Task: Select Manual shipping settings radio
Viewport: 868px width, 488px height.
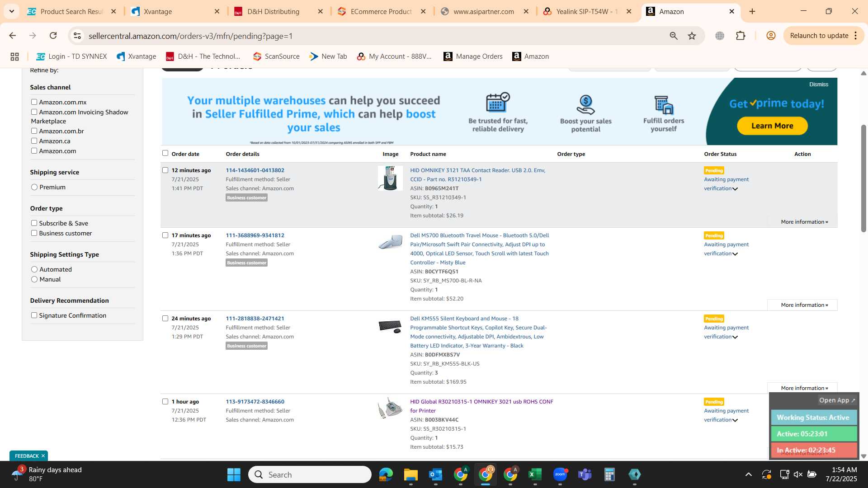Action: click(x=34, y=279)
